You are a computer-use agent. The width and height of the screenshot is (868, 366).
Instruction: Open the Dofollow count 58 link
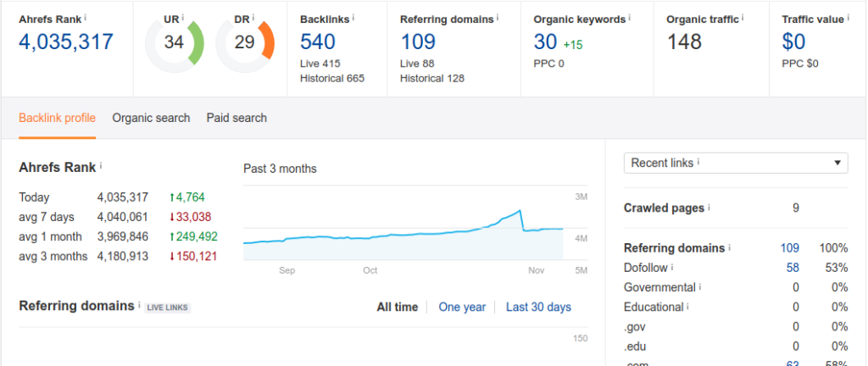pos(793,268)
